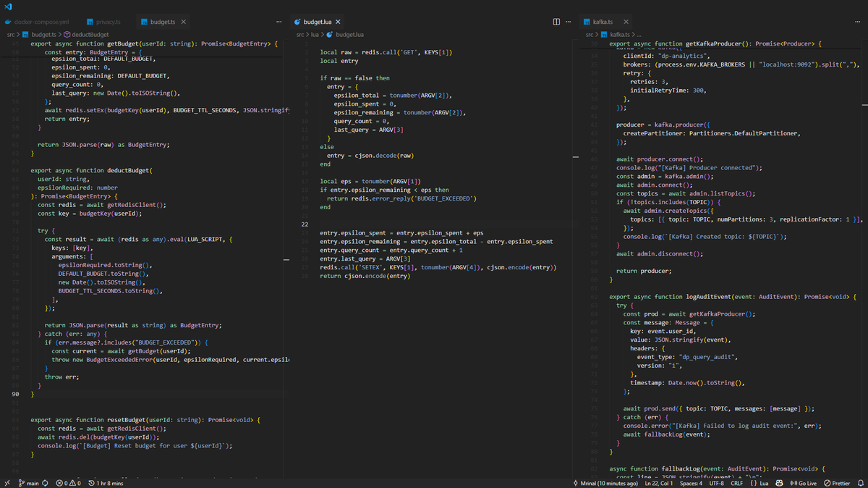Click the deductBudget breadcrumb symbol
Image resolution: width=868 pixels, height=488 pixels.
tap(86, 34)
